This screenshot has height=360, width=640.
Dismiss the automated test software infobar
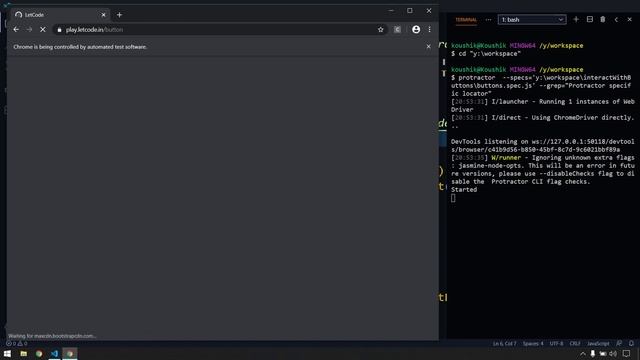428,47
